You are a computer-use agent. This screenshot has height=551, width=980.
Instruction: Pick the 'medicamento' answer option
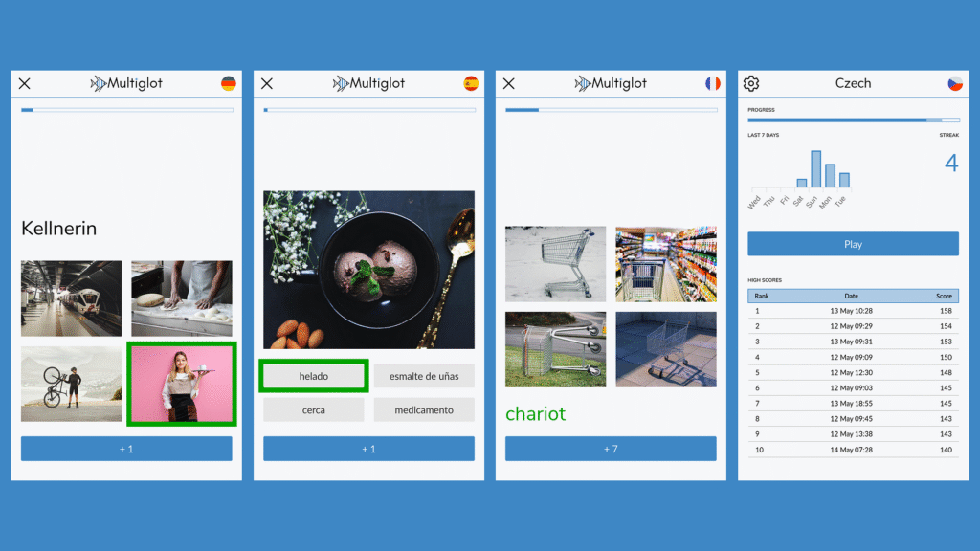pyautogui.click(x=424, y=409)
